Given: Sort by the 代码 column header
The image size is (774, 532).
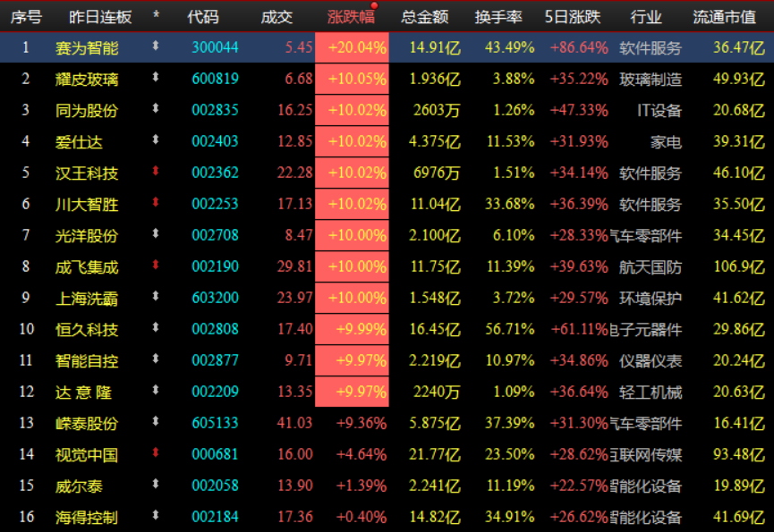Looking at the screenshot, I should tap(203, 17).
